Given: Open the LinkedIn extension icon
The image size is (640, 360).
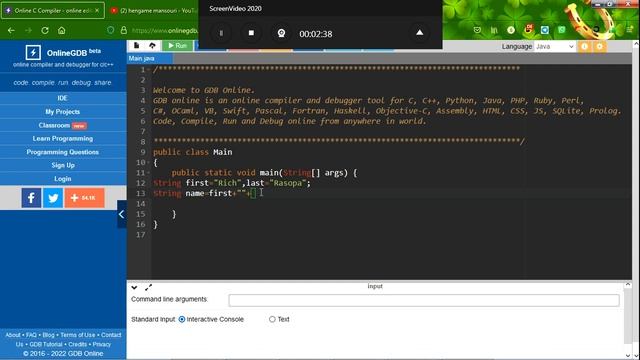Looking at the screenshot, I should [494, 30].
